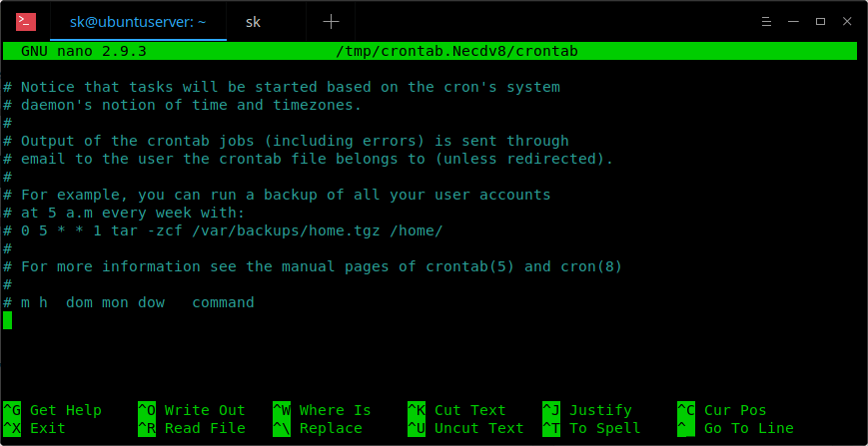
Task: Click the ^_ Go To Line shortcut
Action: tap(735, 428)
